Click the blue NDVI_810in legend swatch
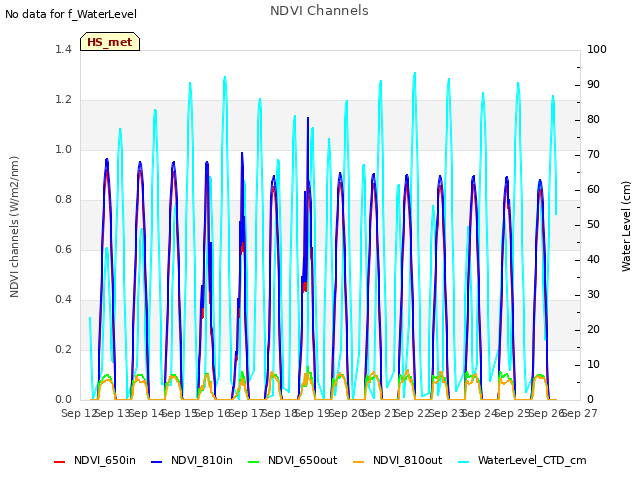This screenshot has height=480, width=640. click(x=157, y=462)
